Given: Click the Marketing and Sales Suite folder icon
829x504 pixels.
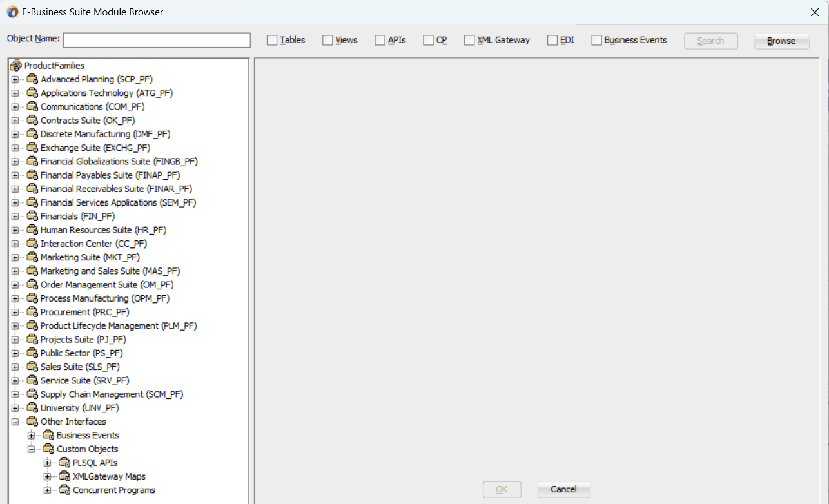Looking at the screenshot, I should [x=32, y=271].
